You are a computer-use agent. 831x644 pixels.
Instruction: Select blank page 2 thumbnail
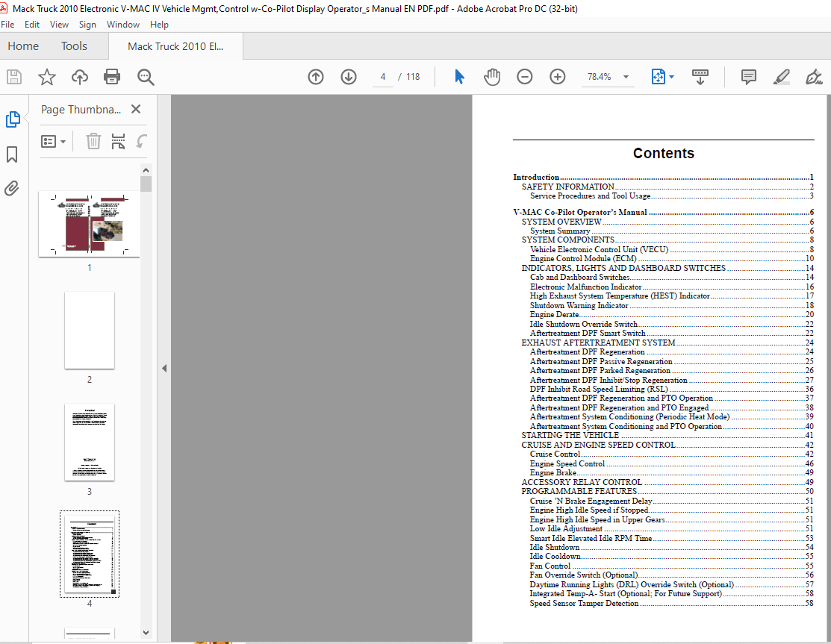[x=90, y=330]
